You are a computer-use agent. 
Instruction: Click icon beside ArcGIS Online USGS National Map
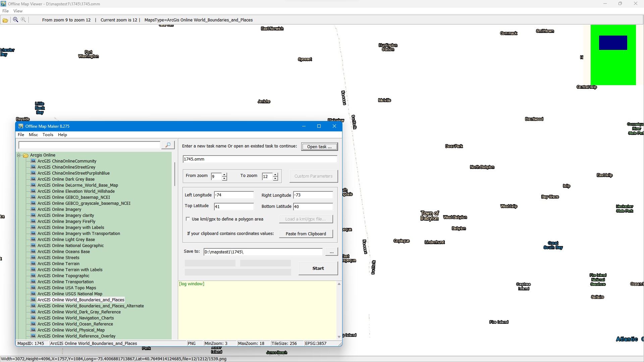pos(33,294)
